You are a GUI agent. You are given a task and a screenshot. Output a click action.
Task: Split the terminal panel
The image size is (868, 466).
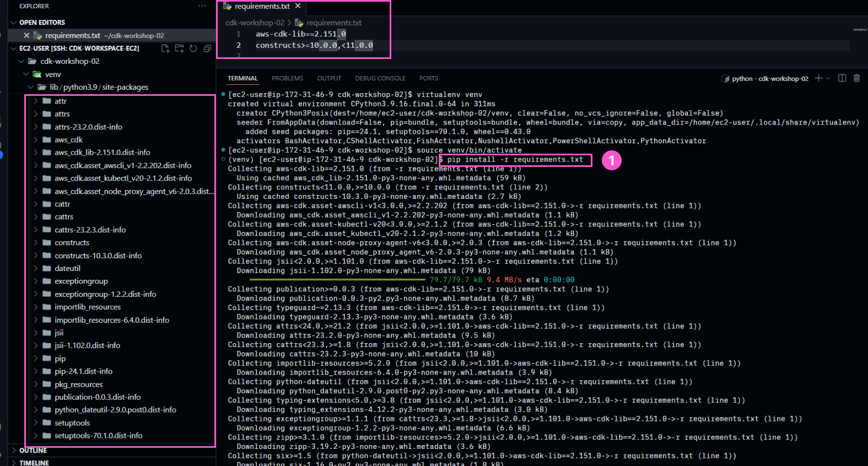pos(842,78)
